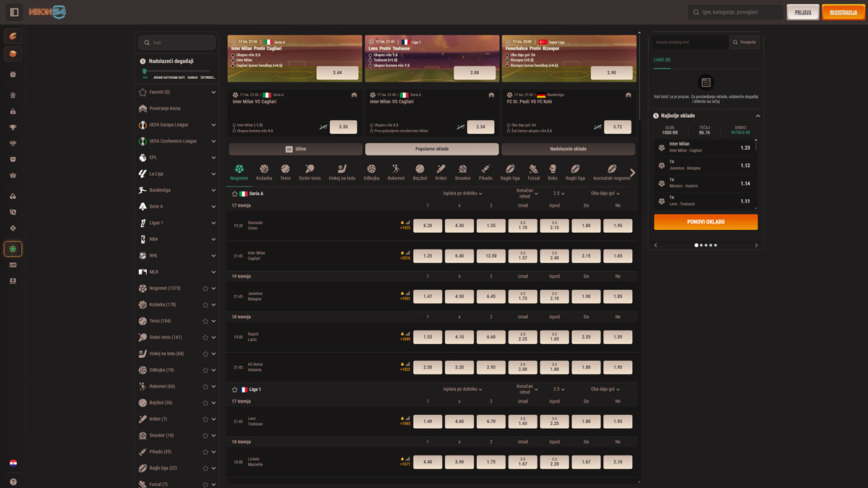Toggle favorite star for Tenis (104)
The image size is (868, 488).
pyautogui.click(x=205, y=321)
